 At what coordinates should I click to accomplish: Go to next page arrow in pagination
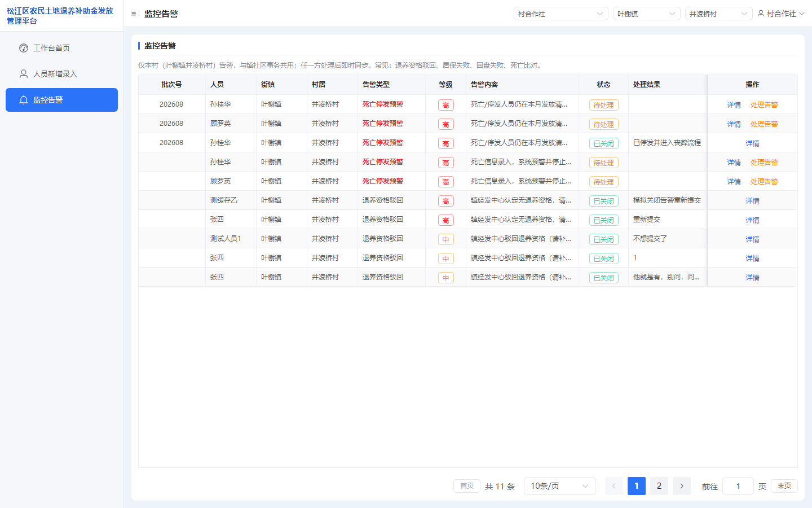click(682, 486)
